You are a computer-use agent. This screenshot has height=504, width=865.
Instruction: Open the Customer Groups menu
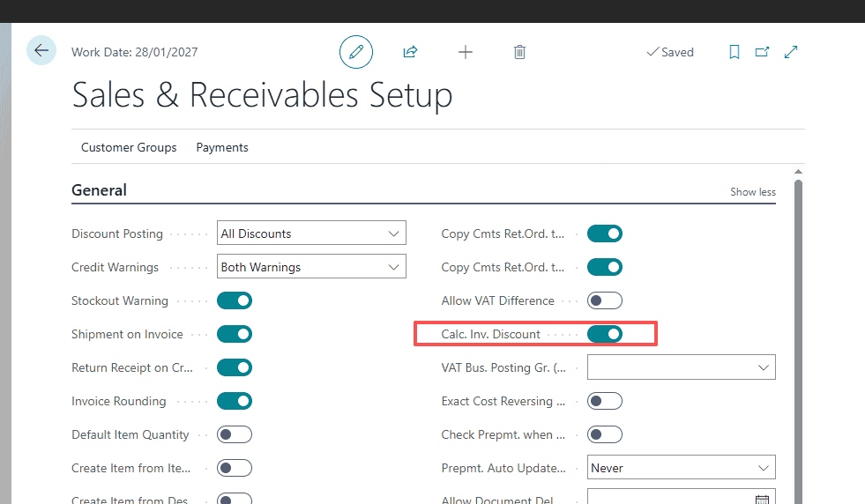[129, 147]
